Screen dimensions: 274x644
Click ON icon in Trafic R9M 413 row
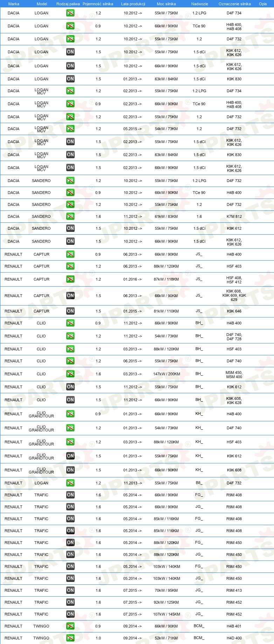click(x=70, y=590)
